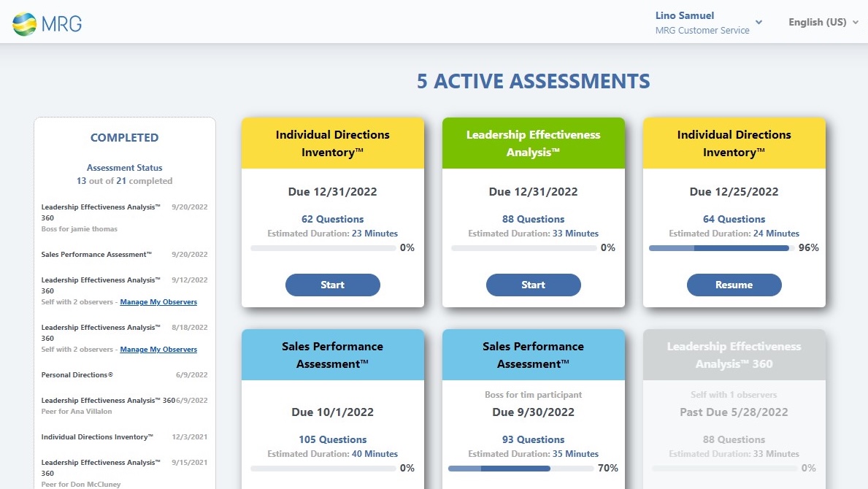Viewport: 868px width, 489px height.
Task: Resume the Individual Directions Inventory at 96%
Action: coord(734,285)
